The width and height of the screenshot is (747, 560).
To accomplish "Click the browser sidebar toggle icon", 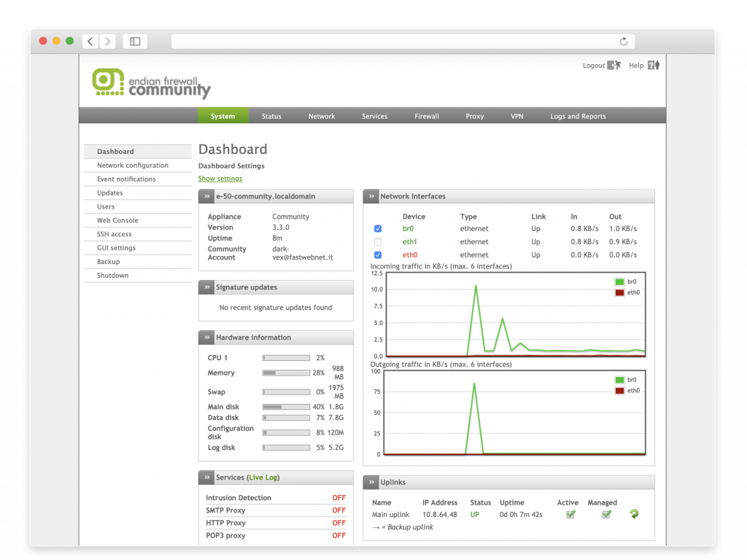I will pos(135,42).
